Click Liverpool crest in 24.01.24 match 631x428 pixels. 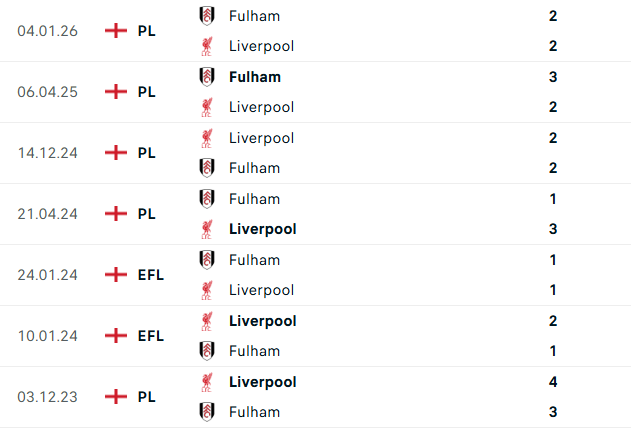click(207, 290)
